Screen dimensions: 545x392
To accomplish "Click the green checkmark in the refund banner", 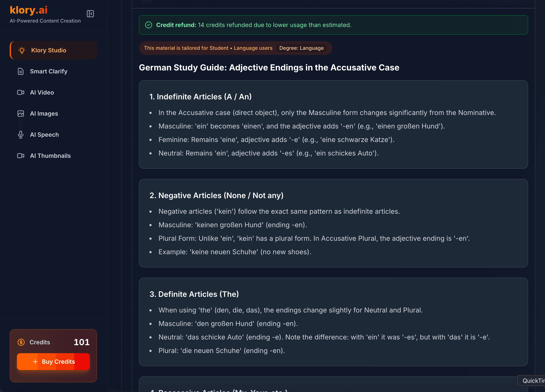I will click(x=149, y=25).
